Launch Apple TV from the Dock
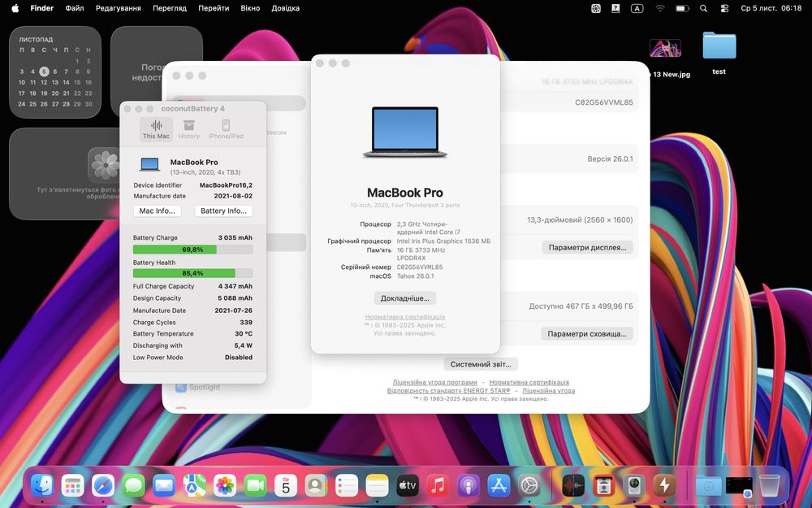Viewport: 812px width, 508px height. click(x=408, y=486)
